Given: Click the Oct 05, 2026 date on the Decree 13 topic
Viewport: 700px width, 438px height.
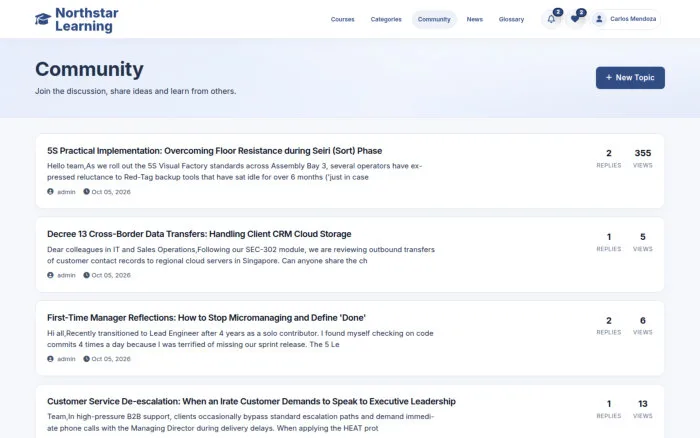Looking at the screenshot, I should pos(111,275).
